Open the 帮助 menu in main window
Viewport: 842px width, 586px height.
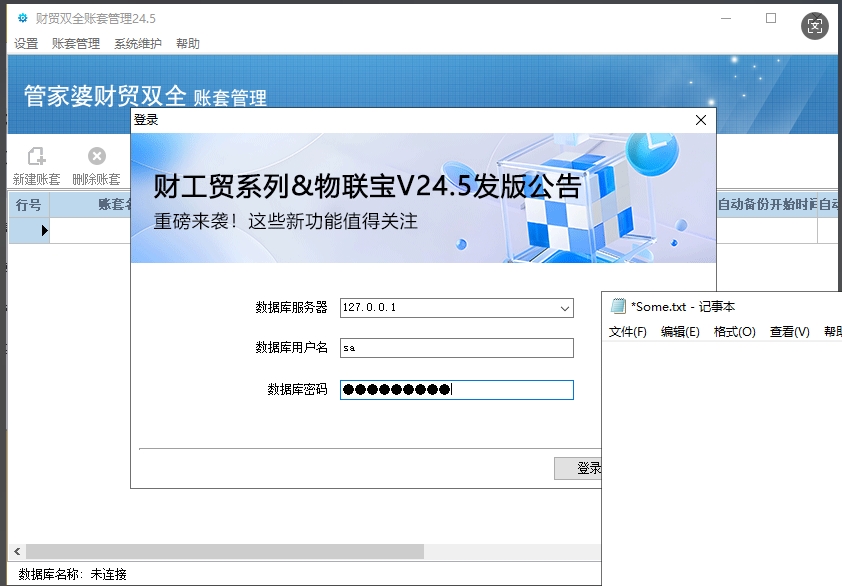tap(188, 44)
